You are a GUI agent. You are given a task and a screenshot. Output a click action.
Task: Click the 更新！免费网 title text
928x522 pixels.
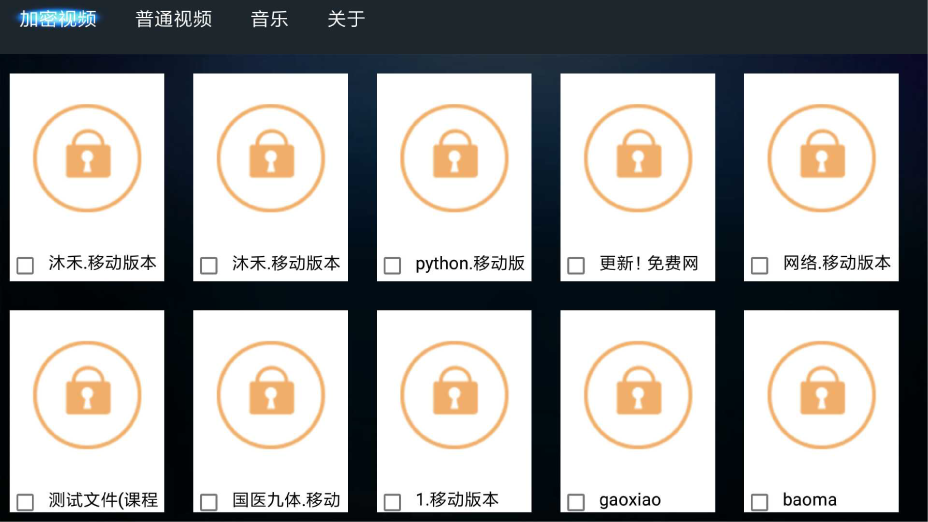click(x=649, y=264)
